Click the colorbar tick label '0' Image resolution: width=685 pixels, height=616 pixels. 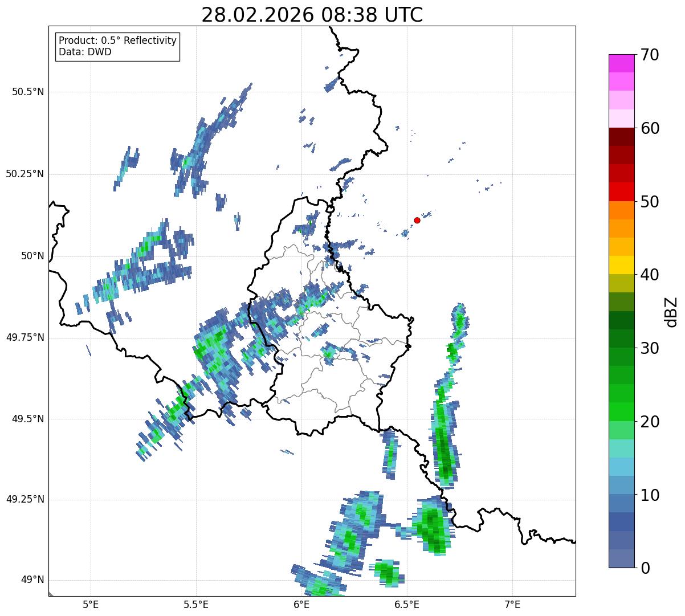(x=646, y=568)
